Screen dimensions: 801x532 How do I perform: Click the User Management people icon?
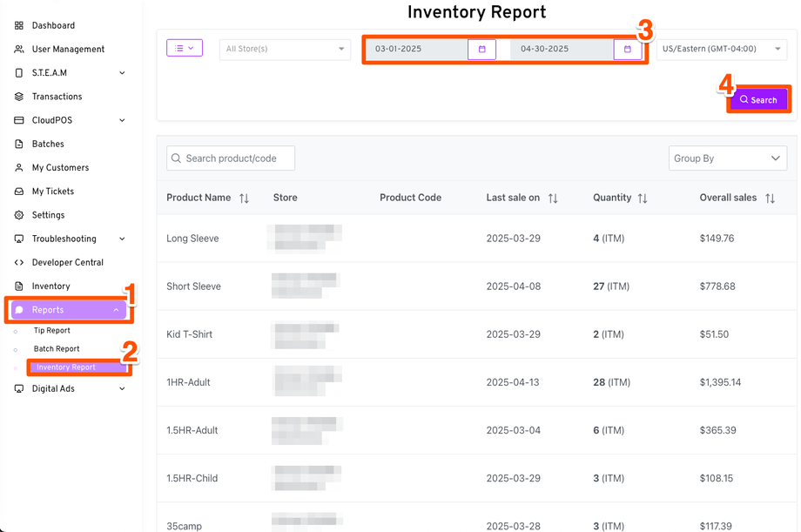(x=19, y=50)
